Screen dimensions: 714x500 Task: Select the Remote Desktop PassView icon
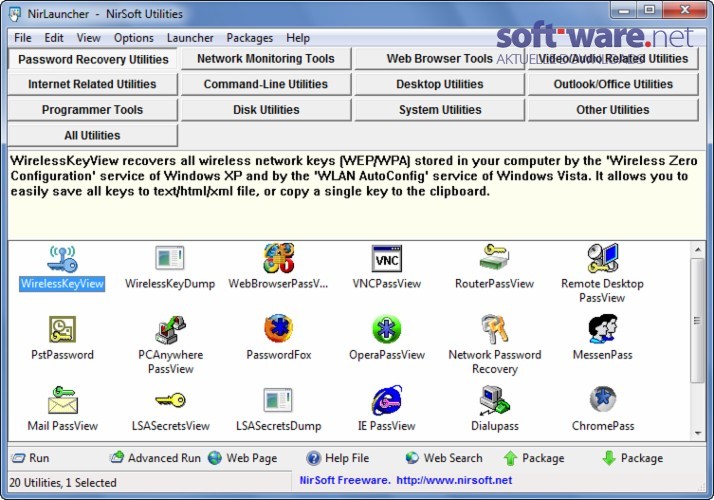point(602,258)
